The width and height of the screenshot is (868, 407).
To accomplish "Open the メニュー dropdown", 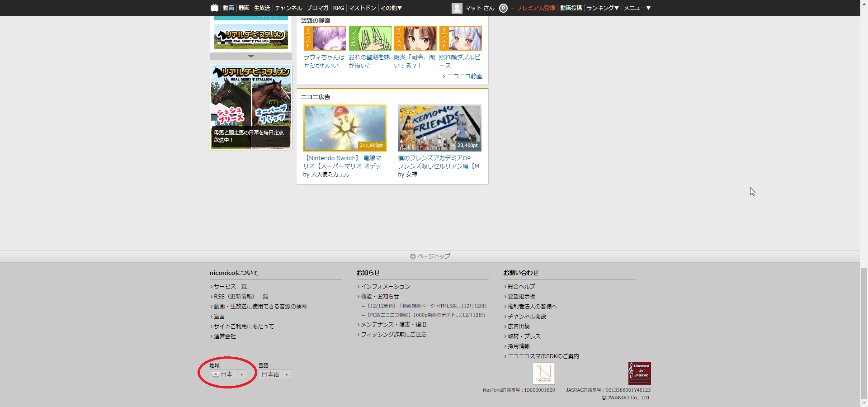I will (637, 8).
